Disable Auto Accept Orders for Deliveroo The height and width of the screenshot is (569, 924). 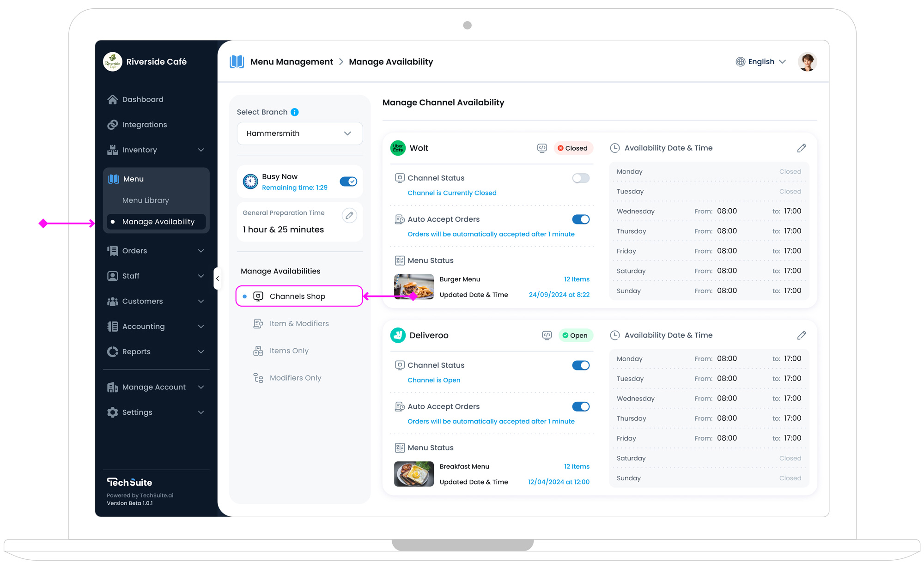coord(581,406)
